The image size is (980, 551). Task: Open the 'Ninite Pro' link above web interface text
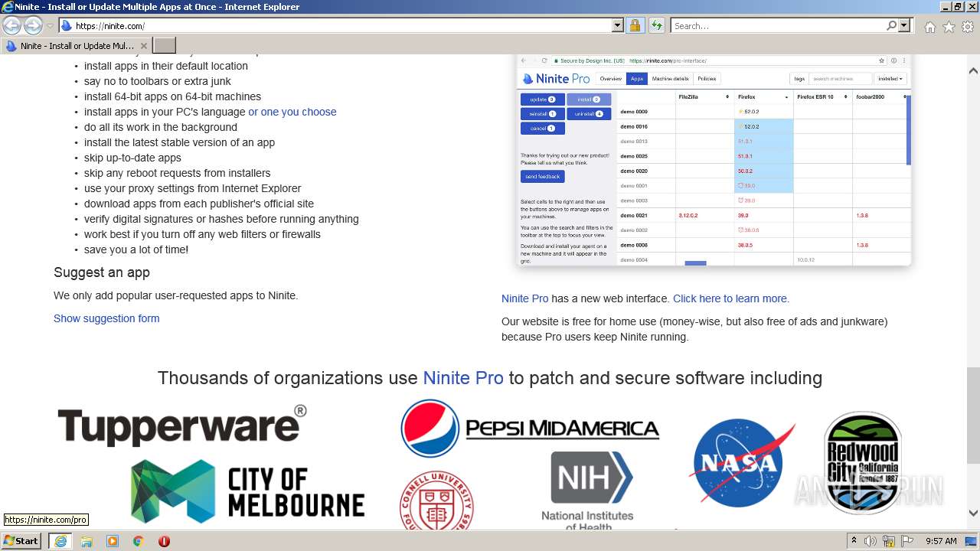(x=525, y=298)
